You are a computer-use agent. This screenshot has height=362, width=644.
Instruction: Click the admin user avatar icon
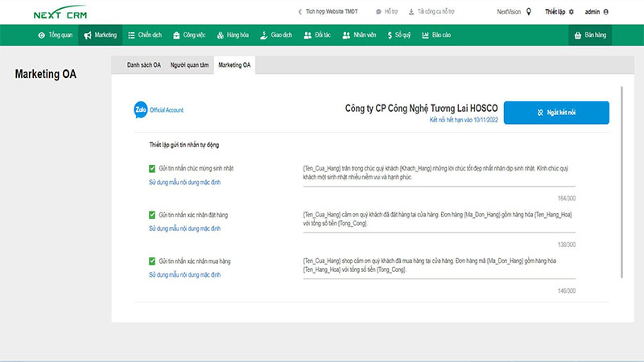click(605, 12)
